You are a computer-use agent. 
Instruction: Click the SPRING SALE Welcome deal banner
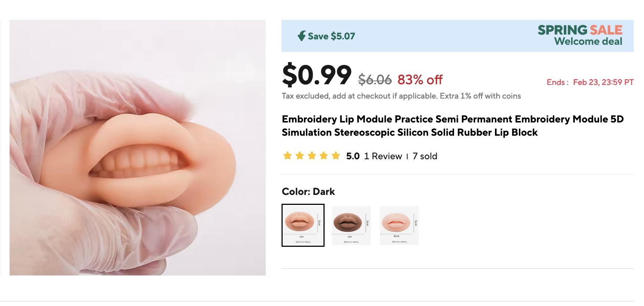pos(580,36)
